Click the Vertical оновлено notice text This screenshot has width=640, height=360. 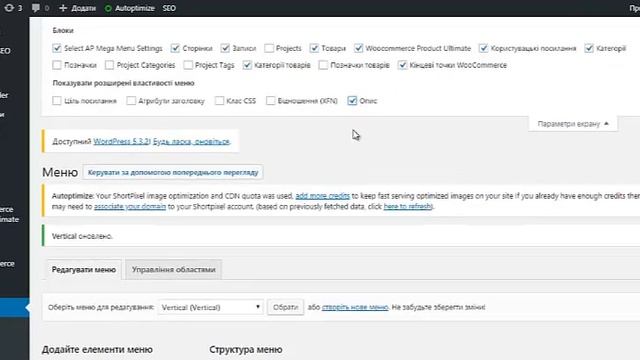pos(82,236)
